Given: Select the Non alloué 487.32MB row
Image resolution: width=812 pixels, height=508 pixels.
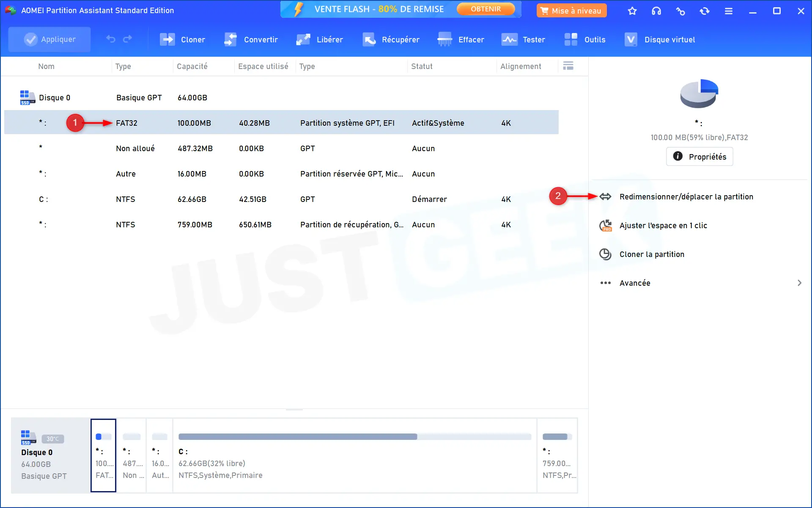Looking at the screenshot, I should [x=281, y=148].
